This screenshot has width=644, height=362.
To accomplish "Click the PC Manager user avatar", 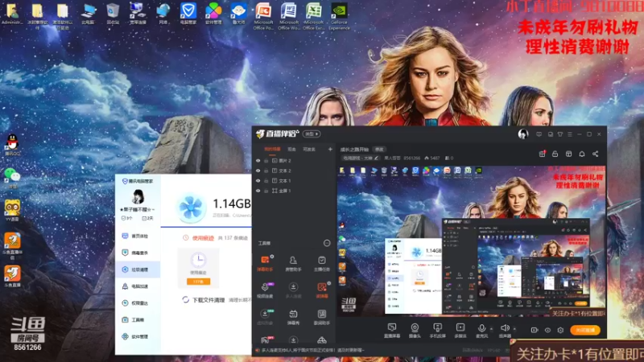I will click(x=138, y=197).
